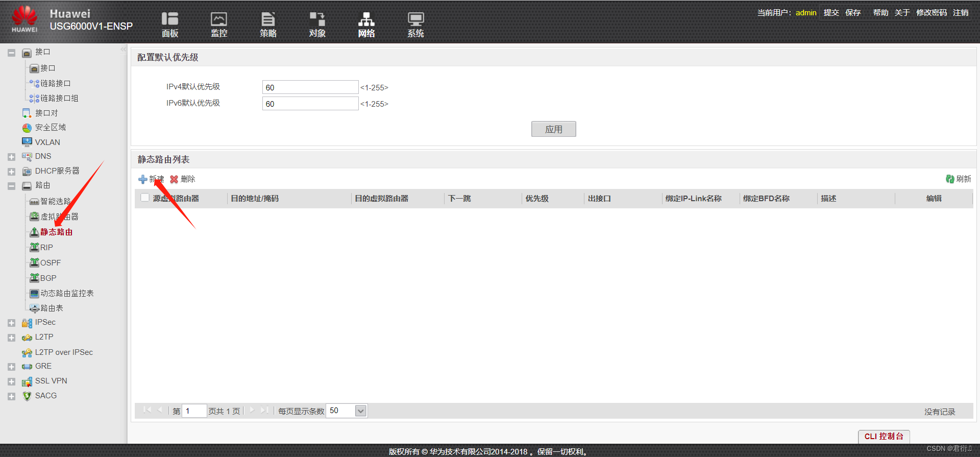Click 删除 delete button
980x457 pixels.
click(183, 179)
